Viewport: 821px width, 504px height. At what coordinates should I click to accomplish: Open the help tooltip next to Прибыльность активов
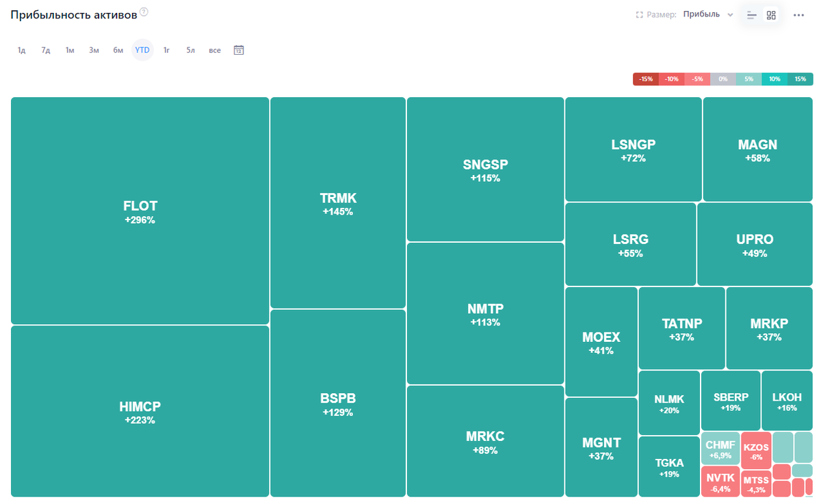pyautogui.click(x=144, y=12)
